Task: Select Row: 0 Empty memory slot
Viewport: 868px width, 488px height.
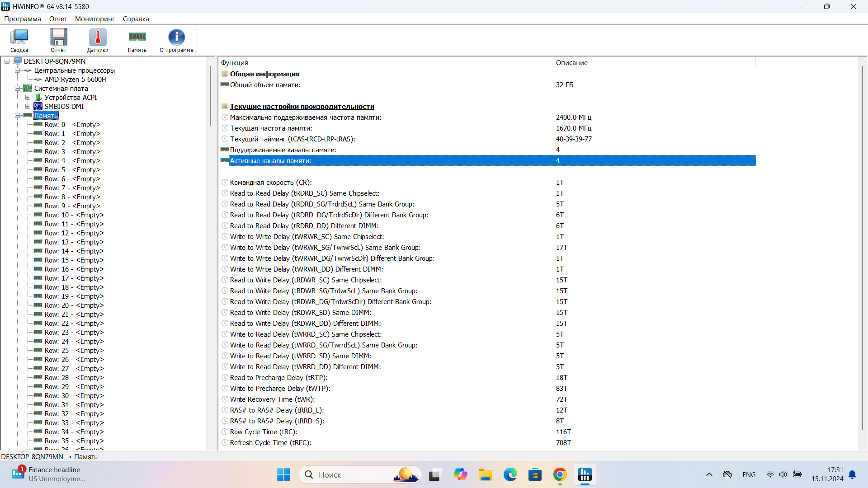Action: click(x=72, y=125)
